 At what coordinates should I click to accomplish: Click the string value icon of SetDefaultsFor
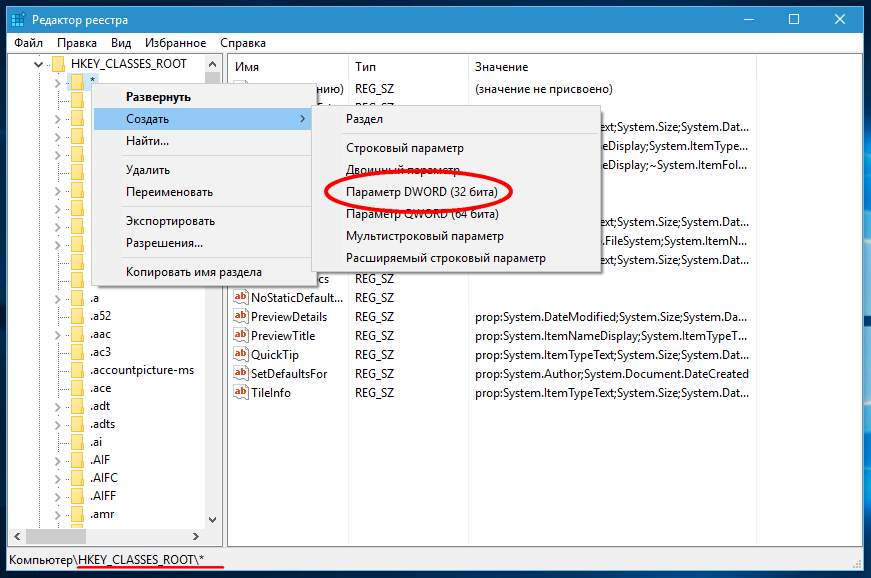241,373
